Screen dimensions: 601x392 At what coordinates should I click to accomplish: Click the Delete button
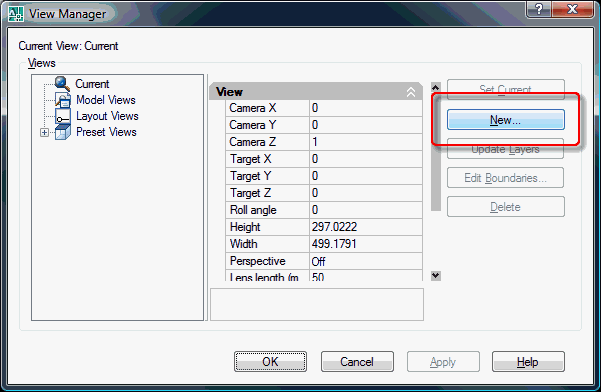pos(505,207)
